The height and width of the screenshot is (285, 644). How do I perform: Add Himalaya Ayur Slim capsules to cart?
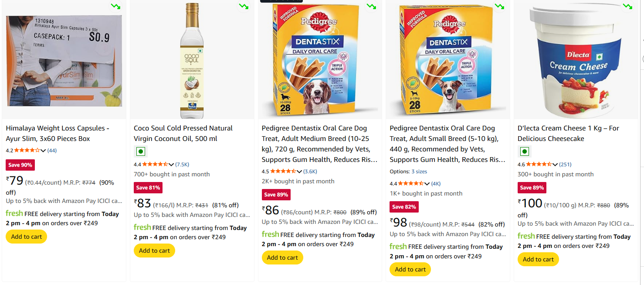pos(27,237)
